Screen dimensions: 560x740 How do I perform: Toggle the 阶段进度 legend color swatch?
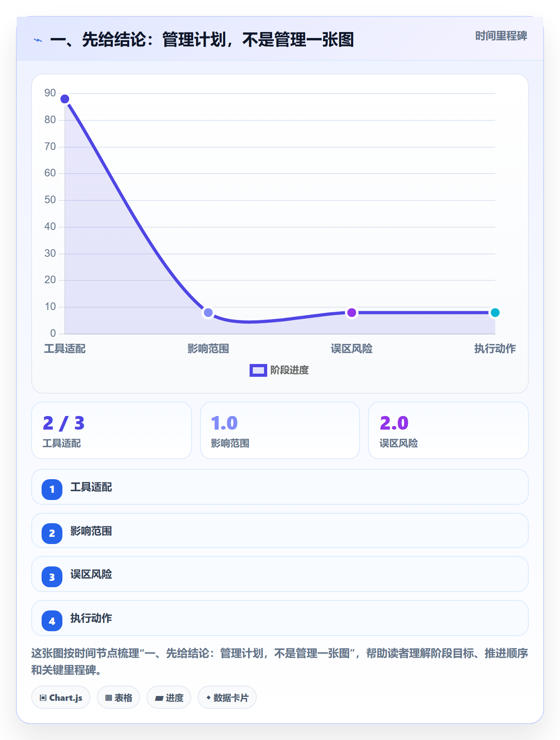coord(258,370)
